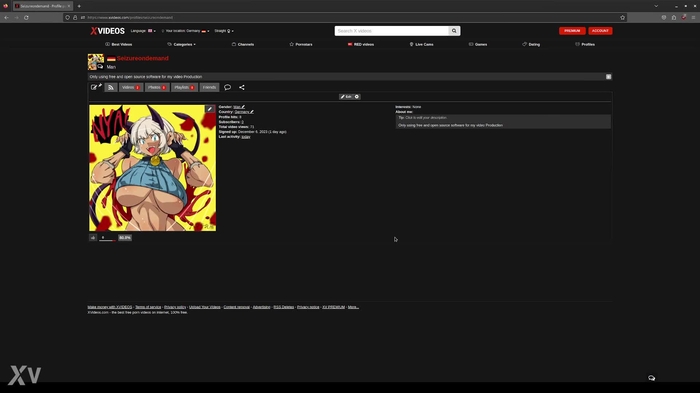This screenshot has height=393, width=700.
Task: Switch to the Playlists tab
Action: [x=184, y=88]
